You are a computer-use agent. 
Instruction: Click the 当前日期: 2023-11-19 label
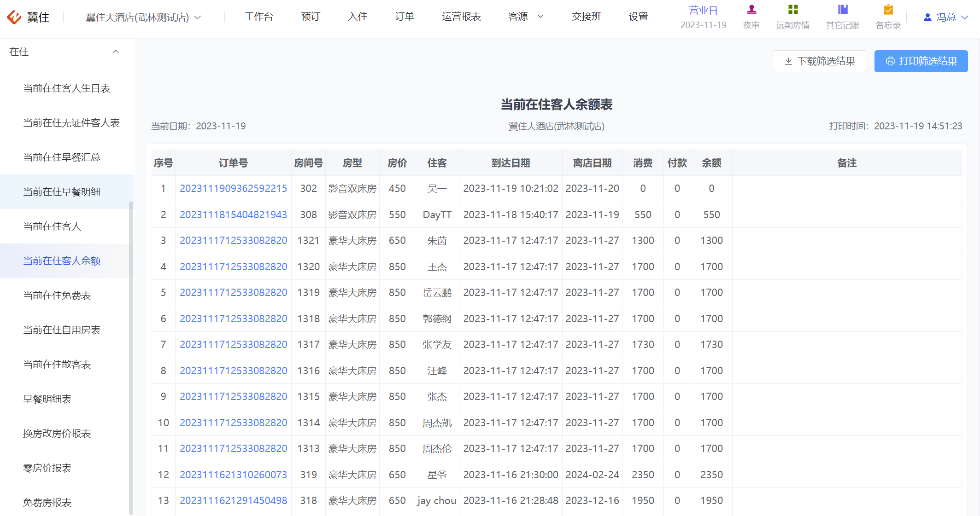point(199,126)
